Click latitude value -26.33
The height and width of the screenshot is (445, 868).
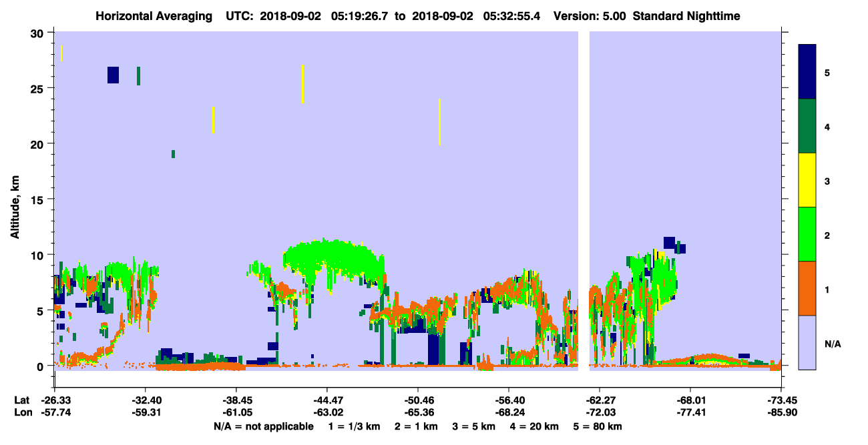click(55, 400)
